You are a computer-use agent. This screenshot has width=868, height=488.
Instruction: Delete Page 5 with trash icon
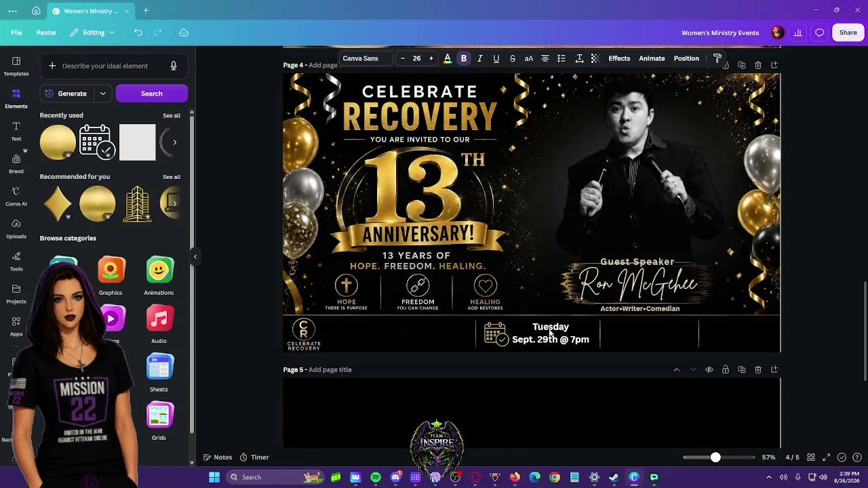(x=758, y=369)
